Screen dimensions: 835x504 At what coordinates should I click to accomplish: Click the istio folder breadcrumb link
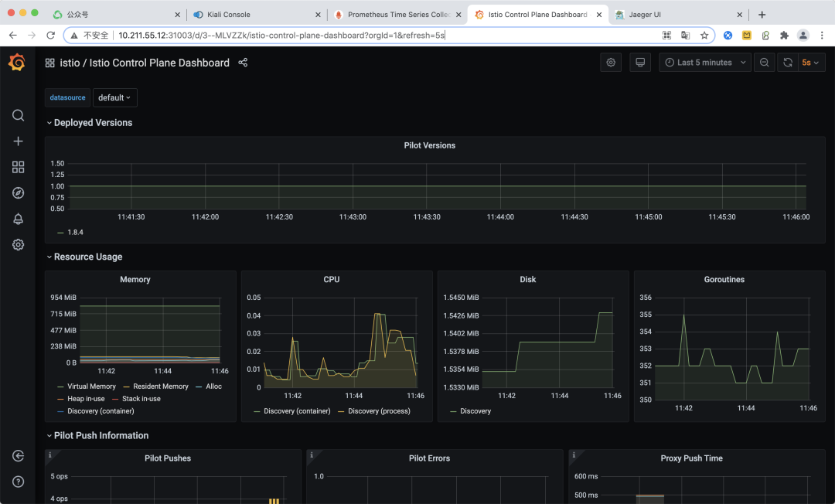click(x=70, y=63)
